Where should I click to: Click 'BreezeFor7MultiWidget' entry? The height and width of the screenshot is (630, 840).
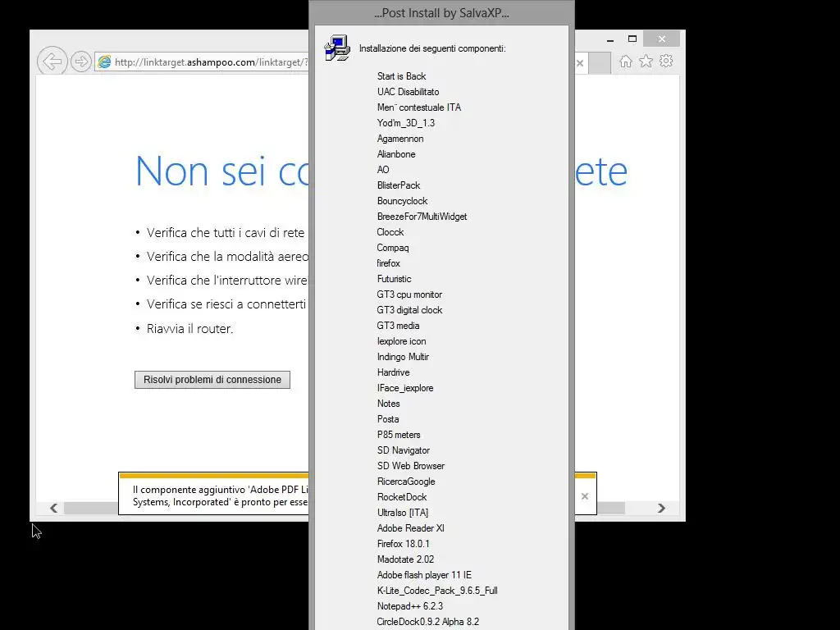422,217
